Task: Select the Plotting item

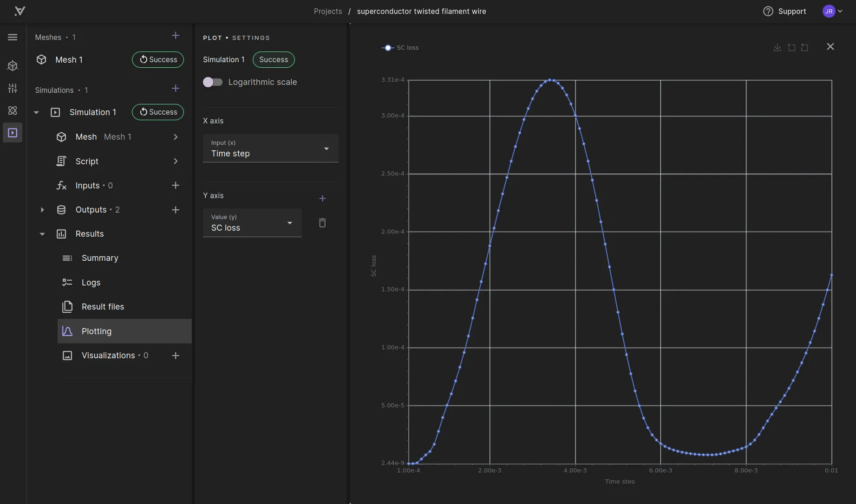Action: tap(124, 331)
